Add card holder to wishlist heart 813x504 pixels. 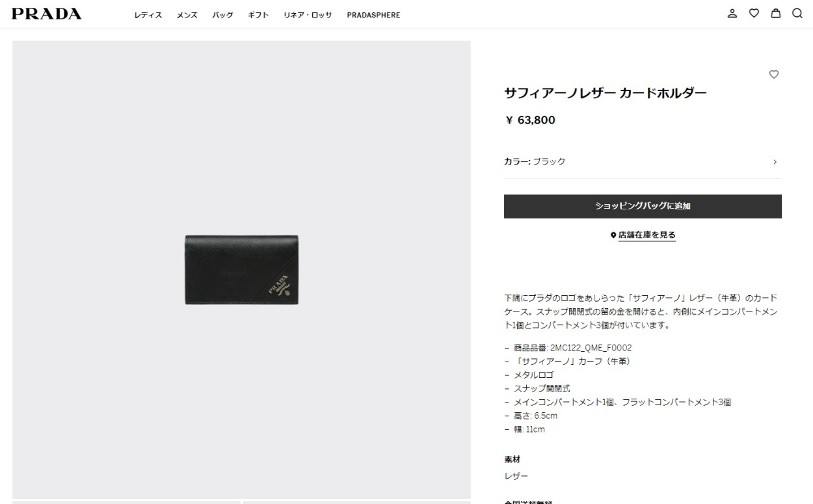click(x=774, y=74)
